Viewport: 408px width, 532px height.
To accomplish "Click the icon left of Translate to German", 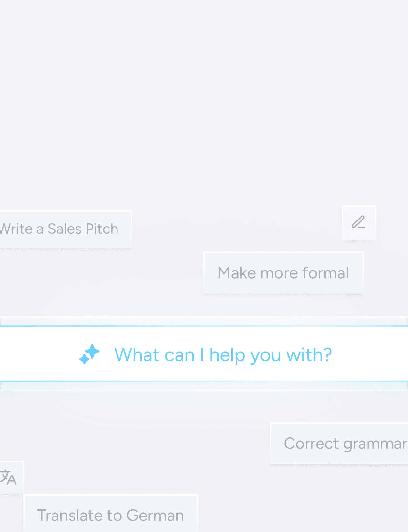I will [8, 477].
